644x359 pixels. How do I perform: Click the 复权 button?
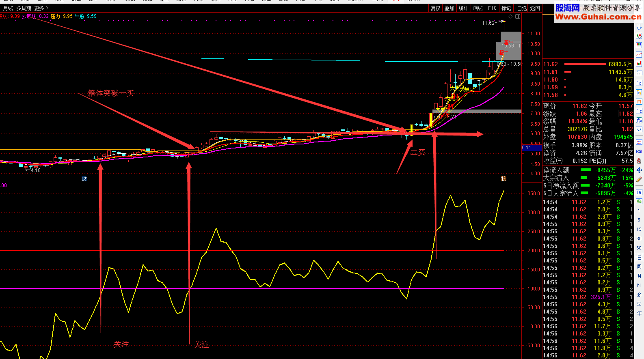(x=436, y=8)
